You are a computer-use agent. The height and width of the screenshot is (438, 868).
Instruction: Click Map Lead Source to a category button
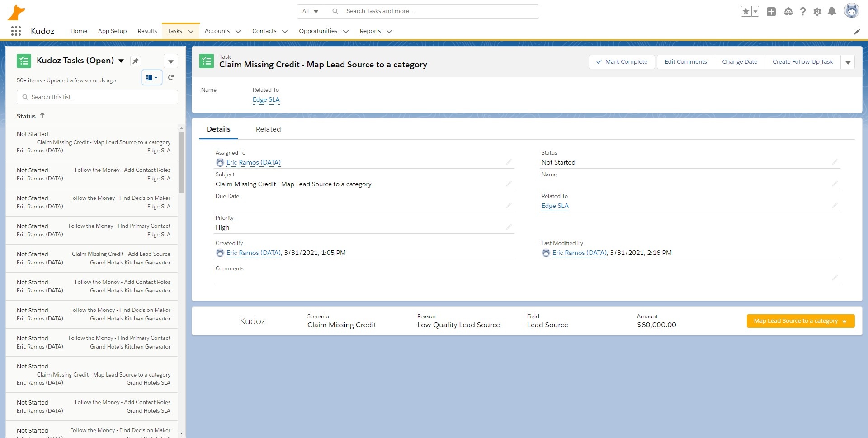point(801,321)
